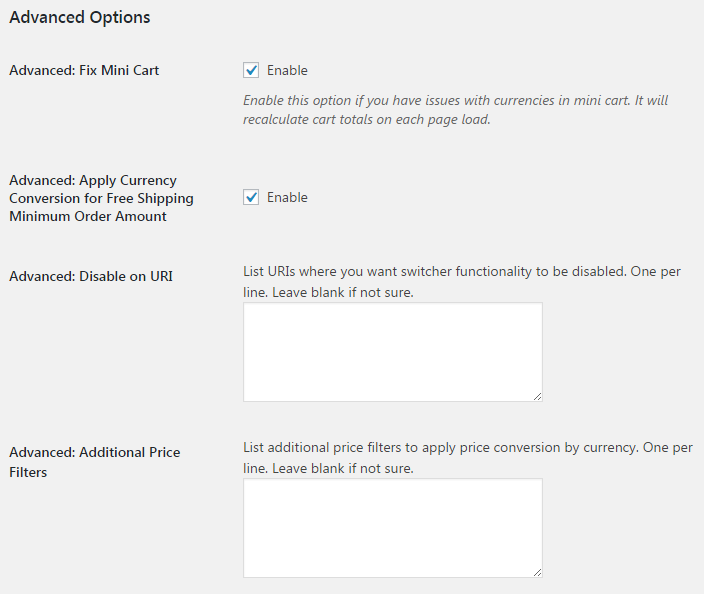Uncheck the Fix Mini Cart checkbox
This screenshot has height=594, width=704.
pyautogui.click(x=251, y=70)
